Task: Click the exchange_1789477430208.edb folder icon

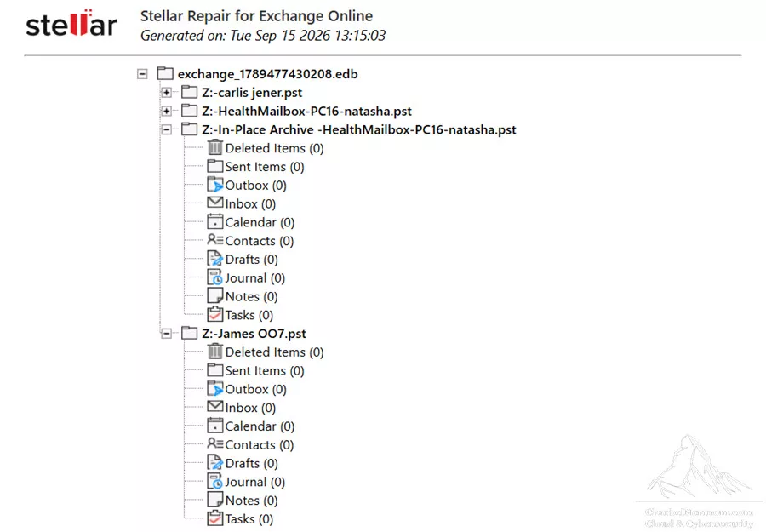Action: [x=165, y=74]
